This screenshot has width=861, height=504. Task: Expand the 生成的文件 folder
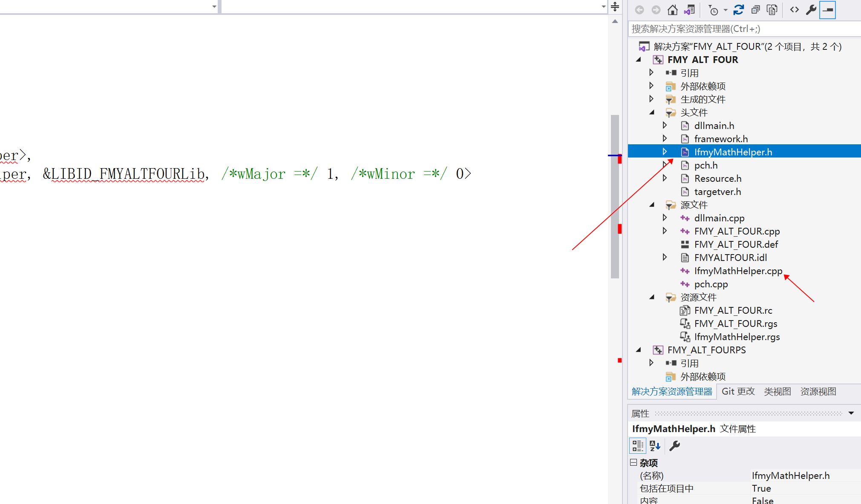tap(651, 99)
